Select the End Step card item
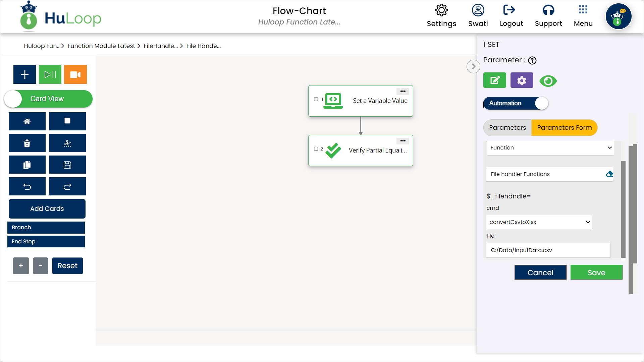This screenshot has height=362, width=644. point(46,241)
